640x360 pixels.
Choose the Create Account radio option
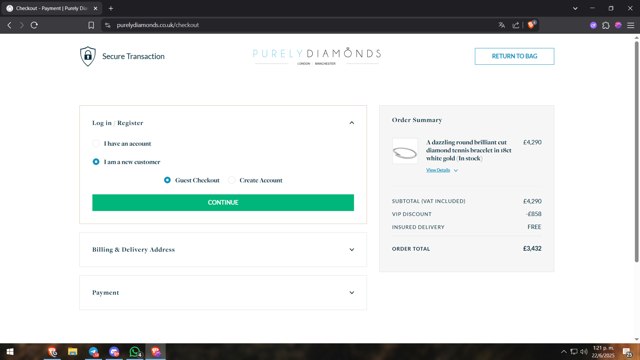tap(232, 180)
